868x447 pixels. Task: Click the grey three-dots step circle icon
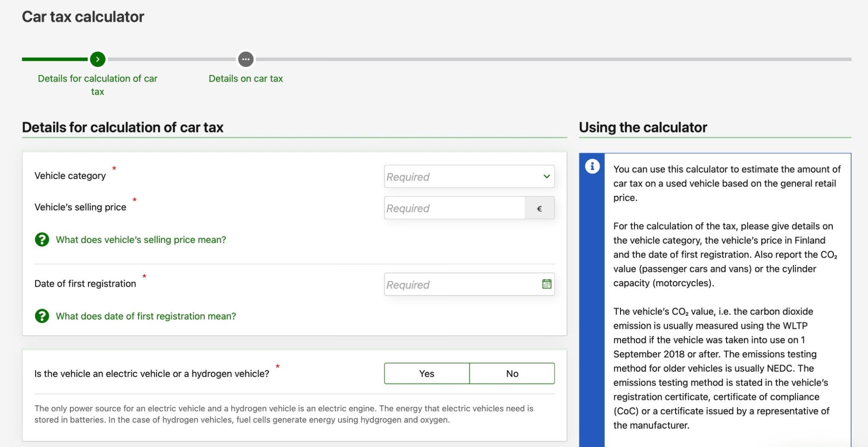tap(246, 60)
